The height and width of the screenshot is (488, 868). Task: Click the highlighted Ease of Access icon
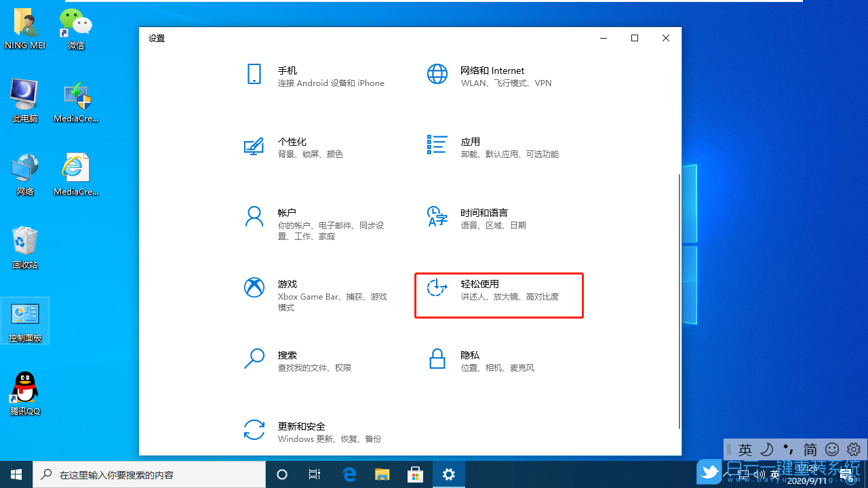tap(437, 287)
